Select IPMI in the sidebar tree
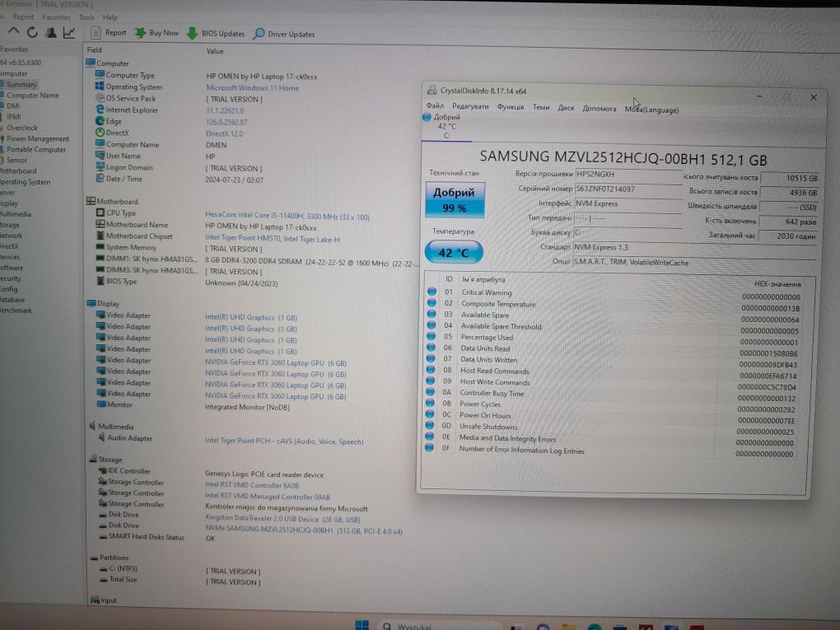The width and height of the screenshot is (840, 630). (x=14, y=116)
